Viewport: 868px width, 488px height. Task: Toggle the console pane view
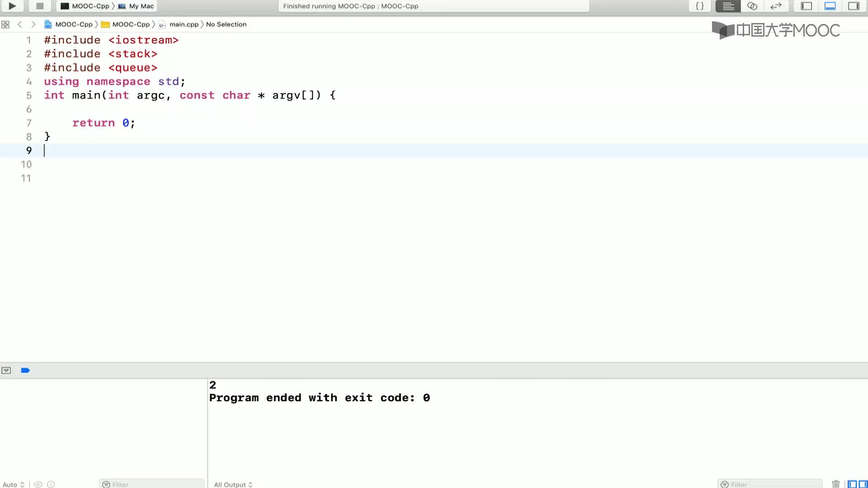(863, 484)
